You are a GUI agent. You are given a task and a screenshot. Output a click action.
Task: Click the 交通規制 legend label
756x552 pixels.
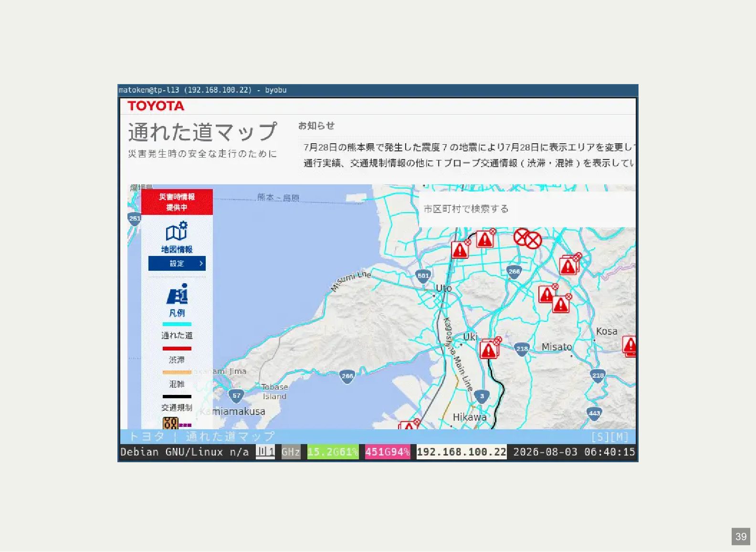[177, 408]
